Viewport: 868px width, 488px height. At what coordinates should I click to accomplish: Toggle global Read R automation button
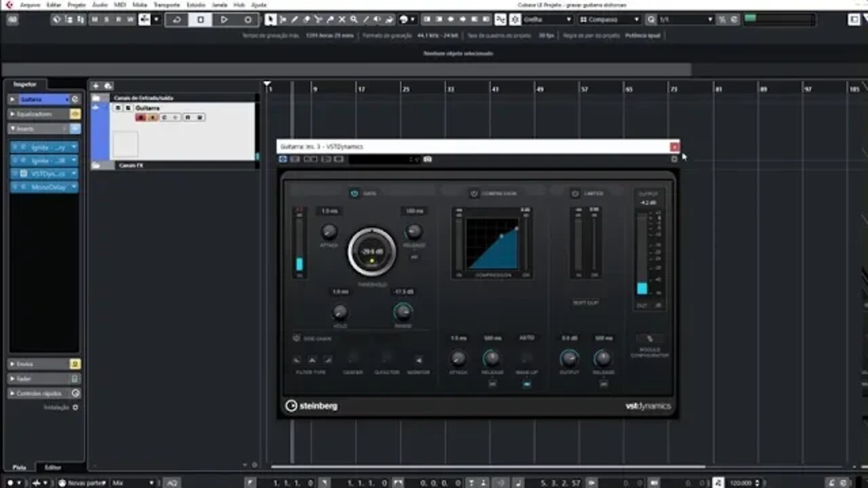click(x=119, y=20)
